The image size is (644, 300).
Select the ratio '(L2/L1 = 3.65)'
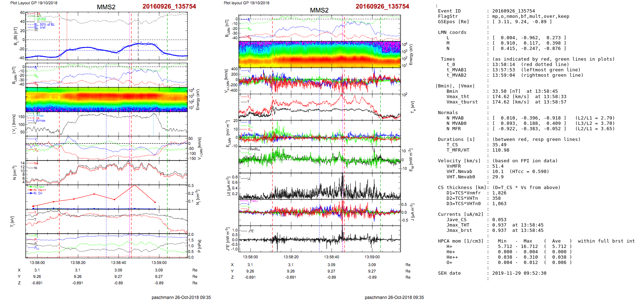595,129
